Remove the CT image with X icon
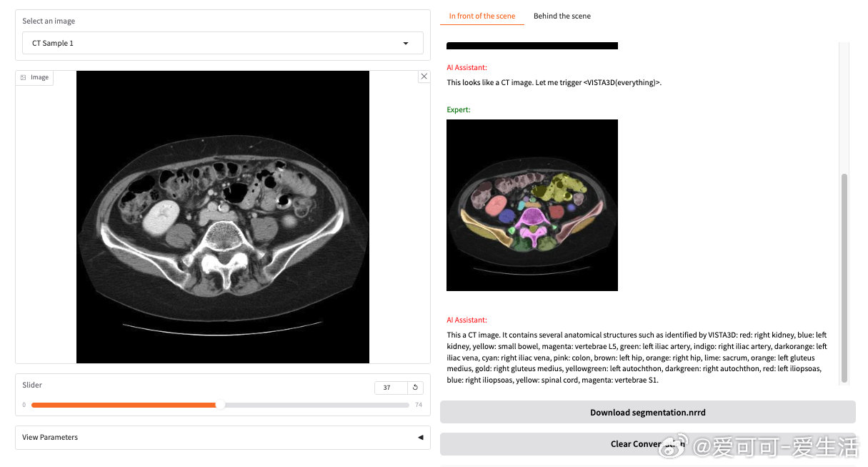Viewport: 868px width, 467px height. pos(424,77)
